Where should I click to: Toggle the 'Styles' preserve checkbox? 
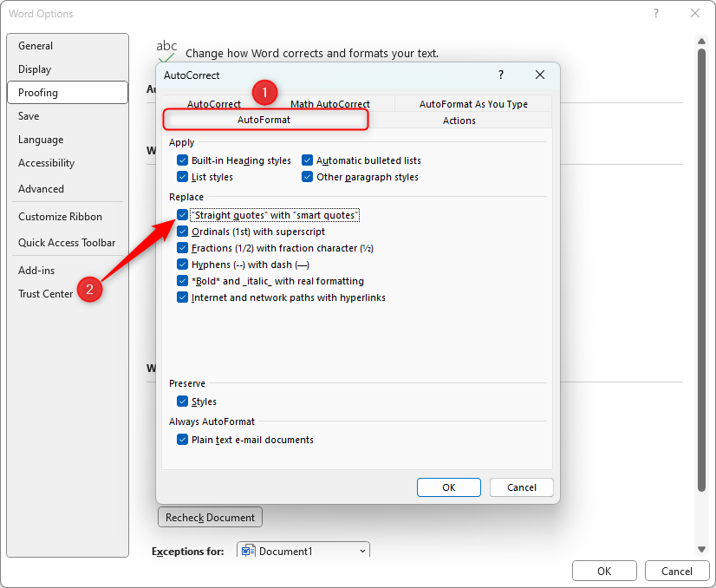point(182,402)
